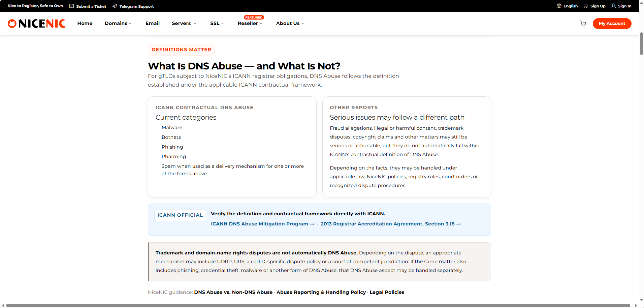Open the Email menu item

(153, 23)
